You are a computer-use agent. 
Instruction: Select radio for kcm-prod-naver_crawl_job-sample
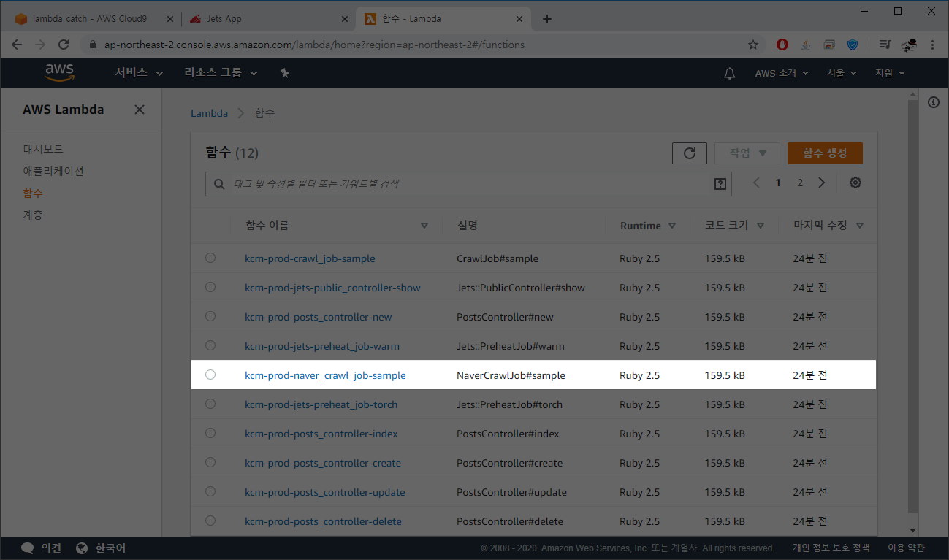click(x=210, y=375)
